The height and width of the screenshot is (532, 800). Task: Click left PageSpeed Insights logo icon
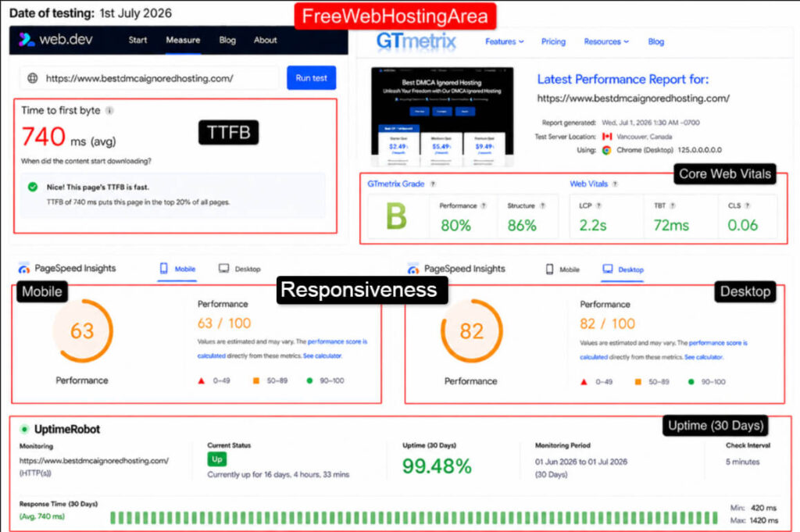(23, 268)
